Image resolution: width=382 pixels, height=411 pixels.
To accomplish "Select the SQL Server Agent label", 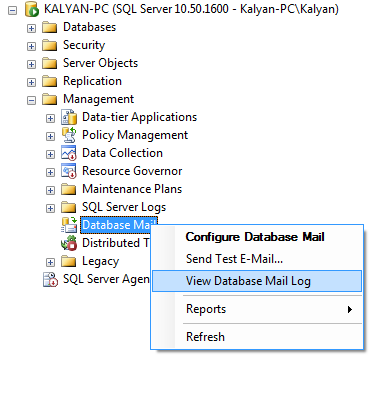I will tap(106, 279).
